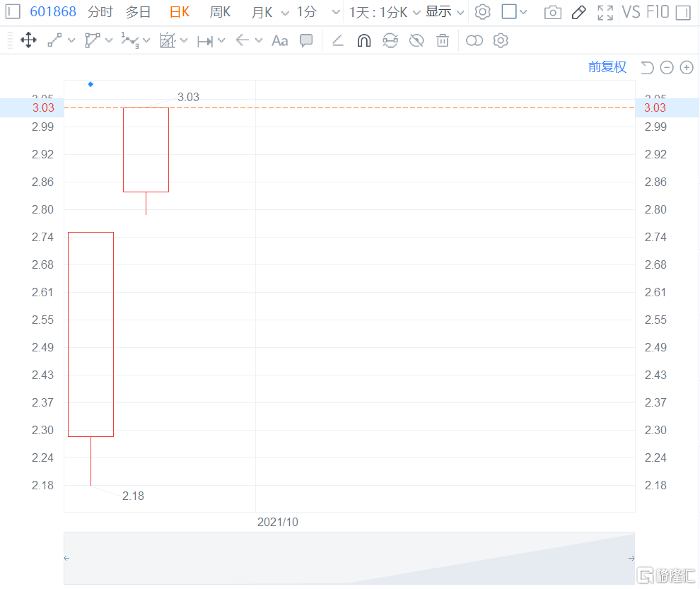This screenshot has height=589, width=700.
Task: Switch to the 多日 chart tab
Action: [x=139, y=11]
